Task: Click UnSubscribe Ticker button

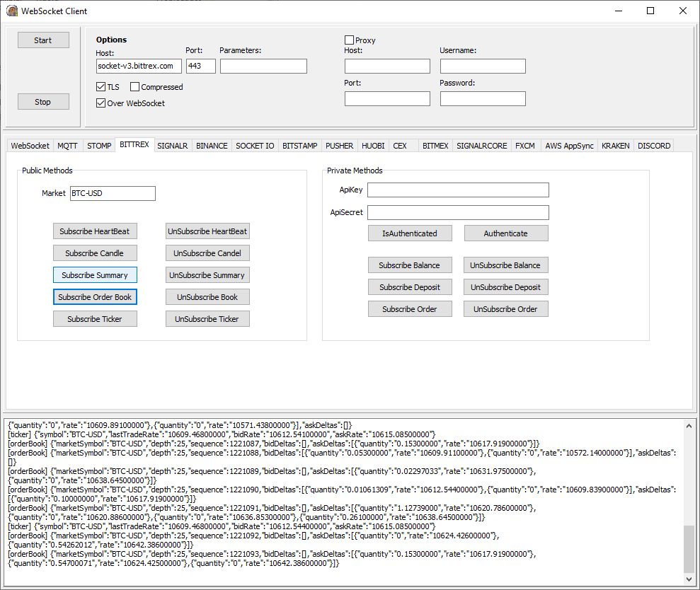Action: [x=207, y=318]
